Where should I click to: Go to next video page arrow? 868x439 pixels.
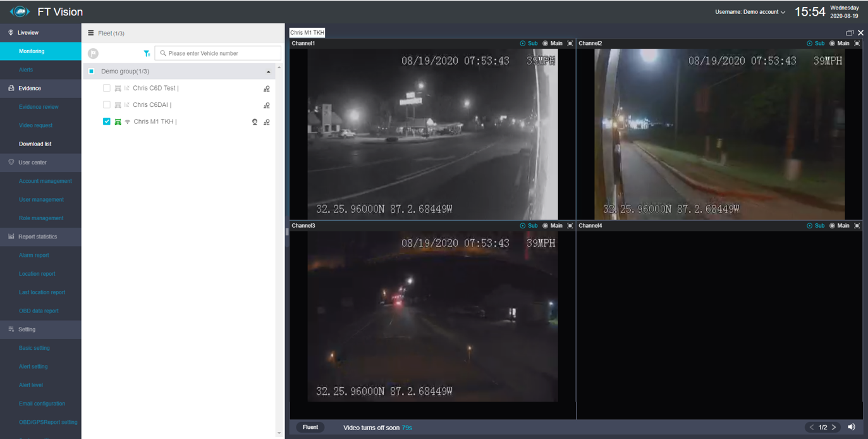834,428
